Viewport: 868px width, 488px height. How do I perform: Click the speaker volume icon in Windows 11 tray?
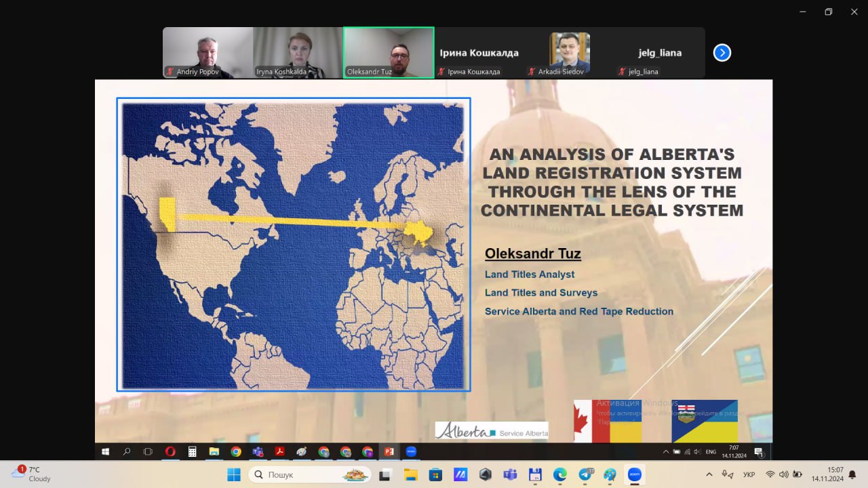point(784,474)
